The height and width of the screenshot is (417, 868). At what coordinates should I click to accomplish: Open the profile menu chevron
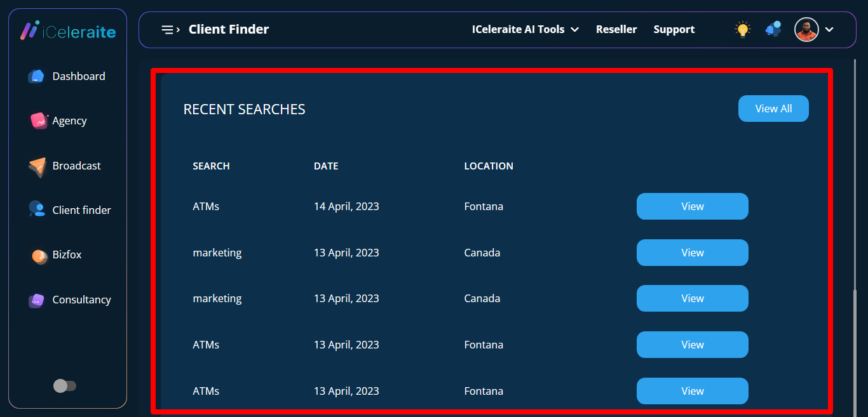829,29
